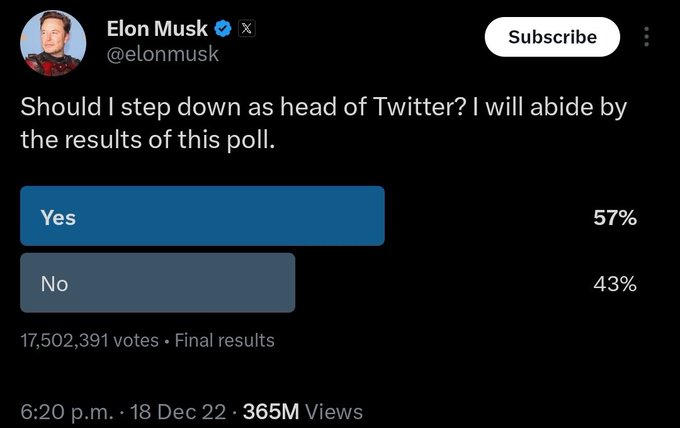Click the 43% result label

tap(615, 284)
